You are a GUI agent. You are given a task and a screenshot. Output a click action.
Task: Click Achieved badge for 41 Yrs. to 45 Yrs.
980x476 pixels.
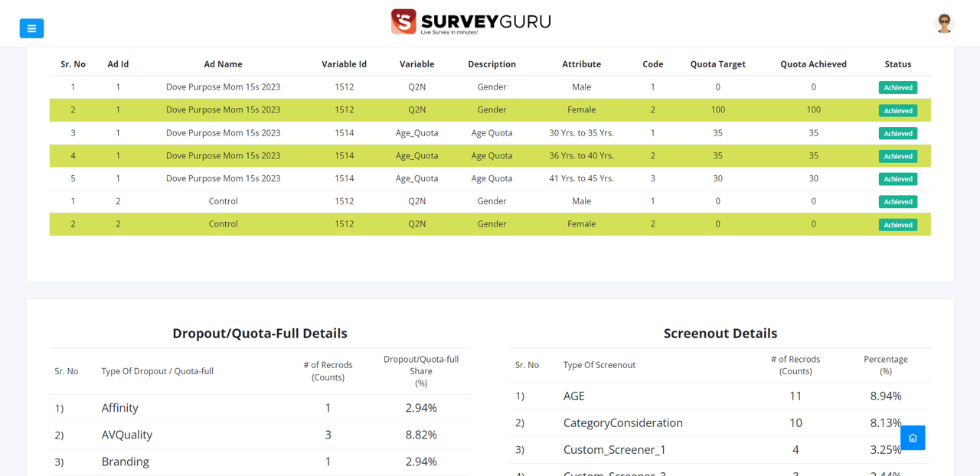coord(897,179)
